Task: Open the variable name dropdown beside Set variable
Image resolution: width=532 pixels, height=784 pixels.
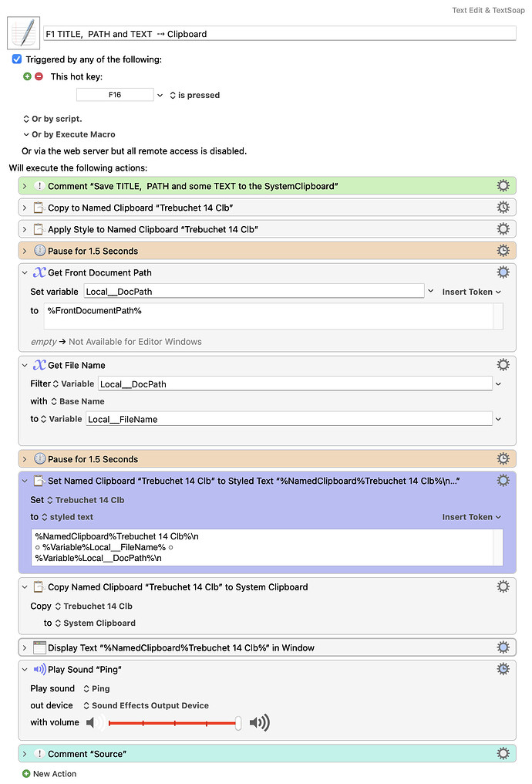Action: [x=430, y=291]
